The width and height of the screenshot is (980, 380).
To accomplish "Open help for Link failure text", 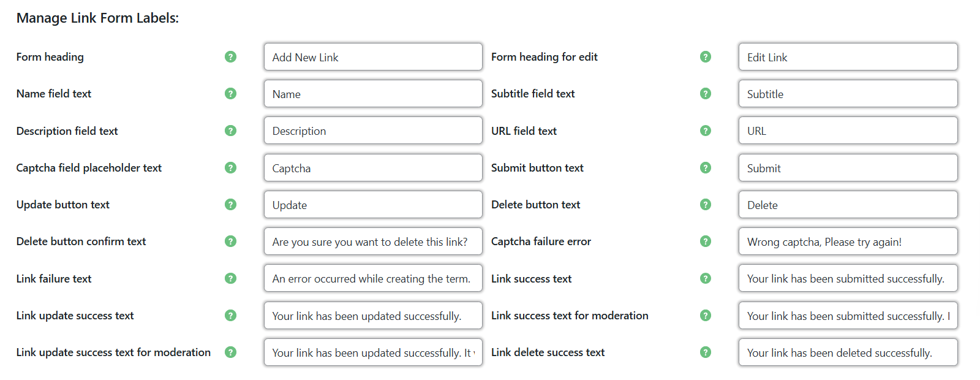I will pyautogui.click(x=231, y=278).
